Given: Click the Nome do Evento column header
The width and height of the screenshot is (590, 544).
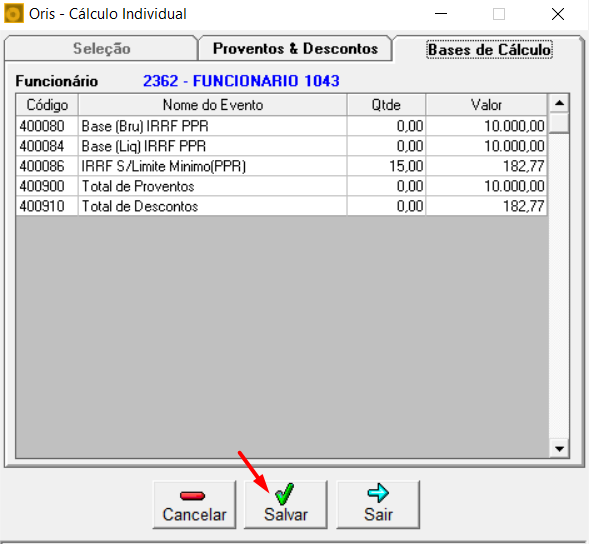Looking at the screenshot, I should pos(213,105).
